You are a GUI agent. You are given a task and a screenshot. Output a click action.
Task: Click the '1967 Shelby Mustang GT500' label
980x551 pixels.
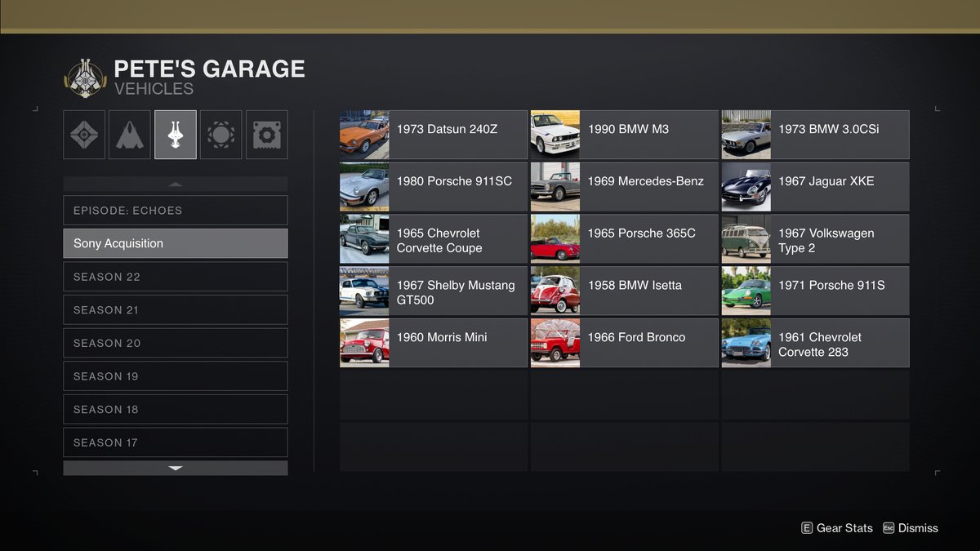click(456, 292)
